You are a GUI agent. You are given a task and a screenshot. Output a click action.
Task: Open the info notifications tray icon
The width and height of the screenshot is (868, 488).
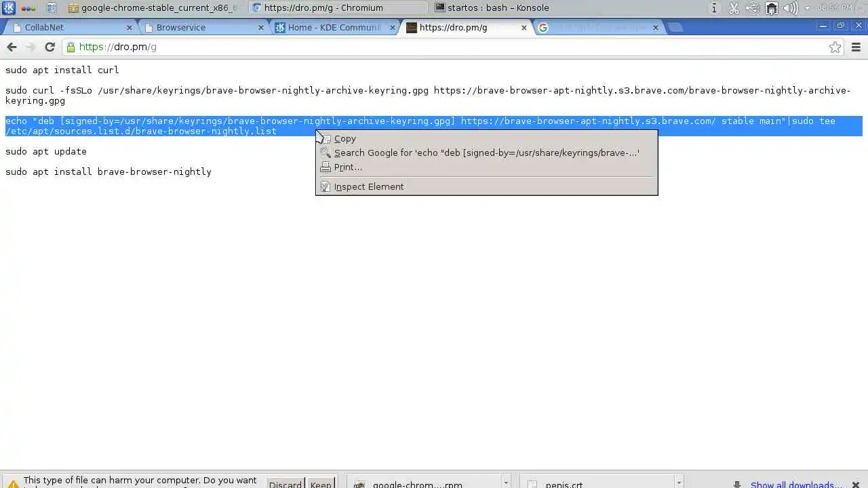click(x=714, y=8)
